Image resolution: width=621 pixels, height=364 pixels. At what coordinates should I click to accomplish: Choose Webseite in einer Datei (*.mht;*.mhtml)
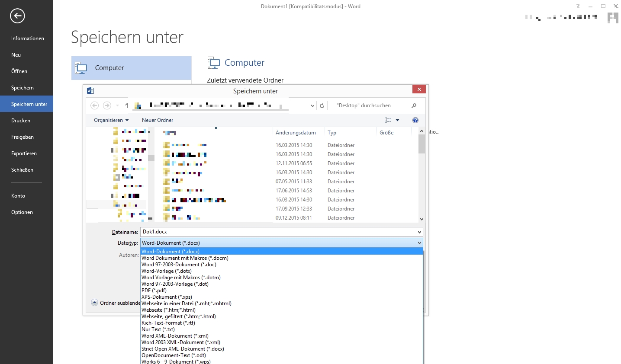pos(281,303)
